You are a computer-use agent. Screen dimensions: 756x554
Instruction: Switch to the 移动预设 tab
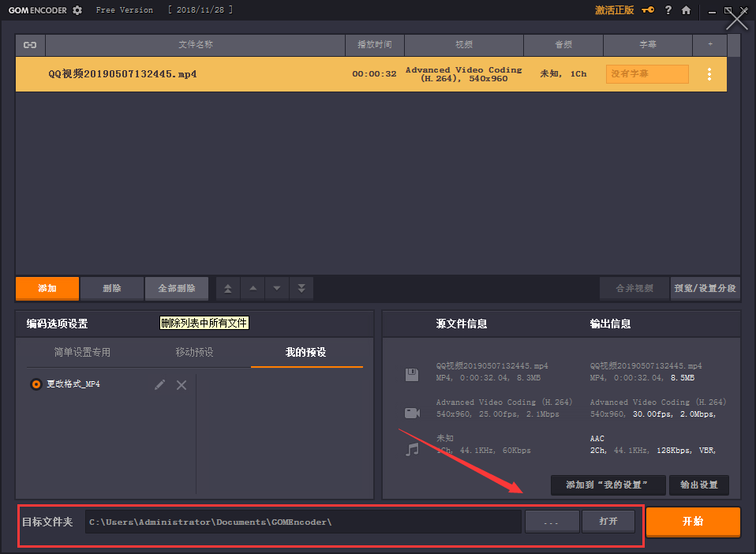click(x=194, y=352)
